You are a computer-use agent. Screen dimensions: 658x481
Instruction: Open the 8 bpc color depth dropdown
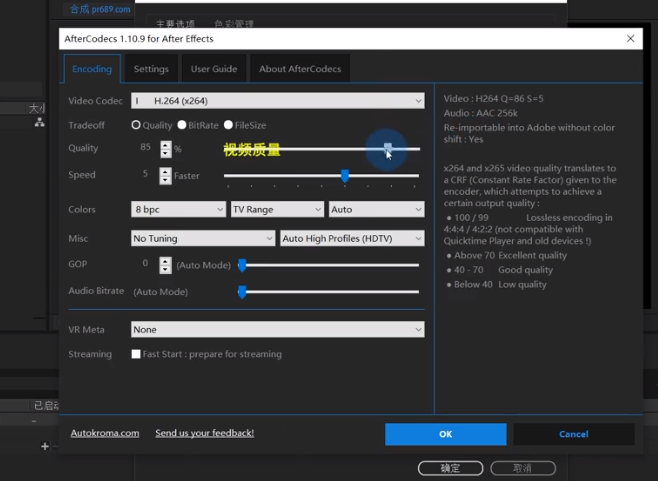[x=178, y=209]
